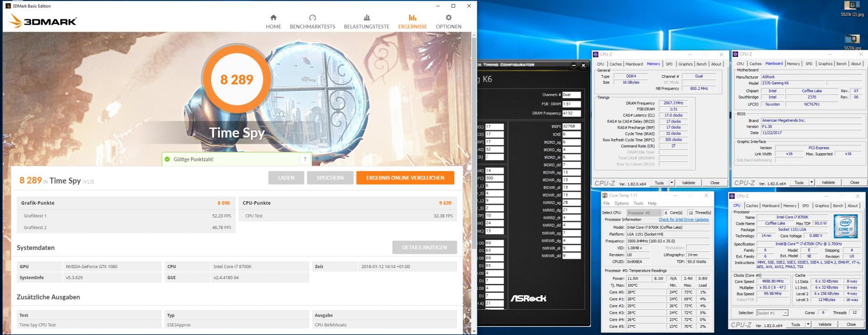Click DRAM Frequency field showing 4132
This screenshot has height=335, width=868.
click(x=571, y=113)
